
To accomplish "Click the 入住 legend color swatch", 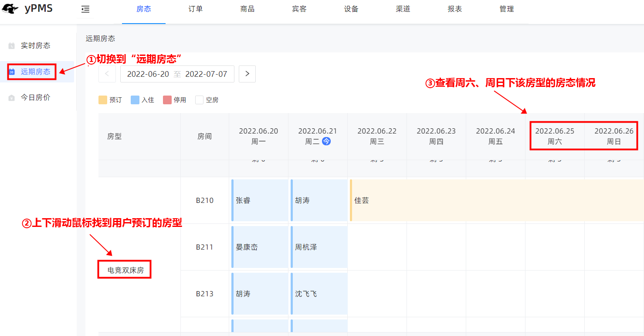I will pos(135,100).
